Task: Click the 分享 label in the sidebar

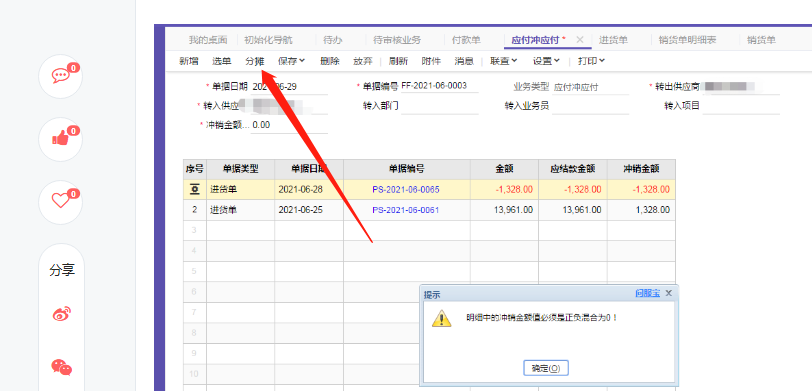Action: point(62,269)
